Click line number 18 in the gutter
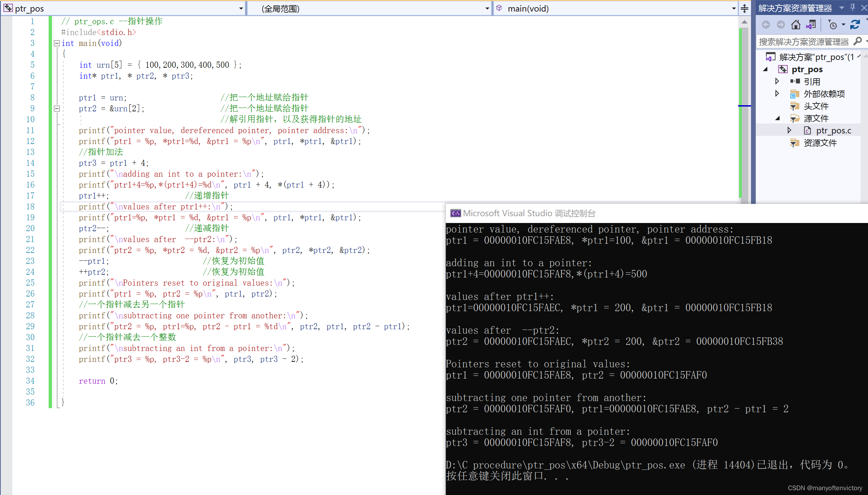 pyautogui.click(x=30, y=207)
